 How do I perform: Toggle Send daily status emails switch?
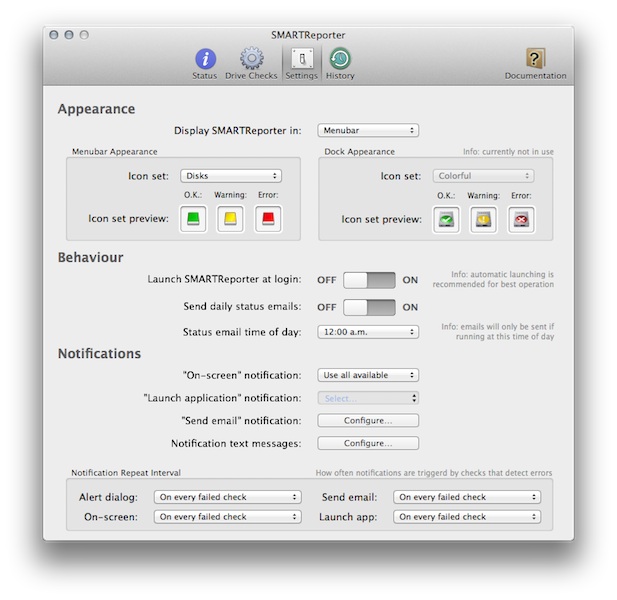pos(369,307)
